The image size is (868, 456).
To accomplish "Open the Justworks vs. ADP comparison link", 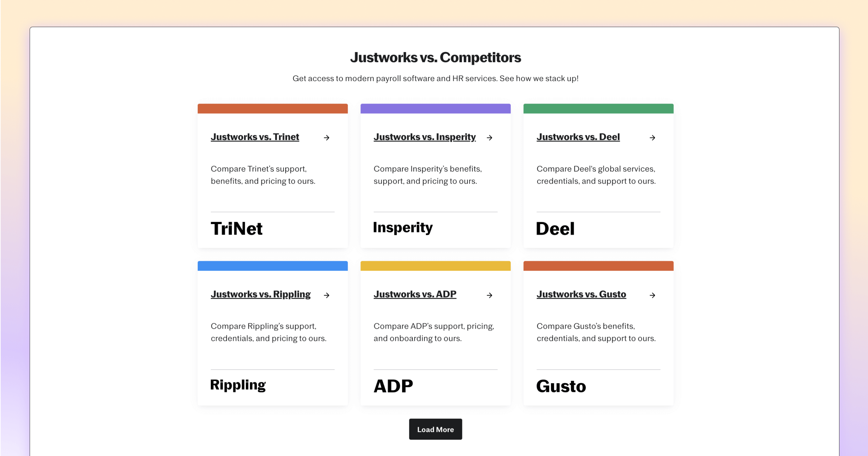I will coord(415,294).
